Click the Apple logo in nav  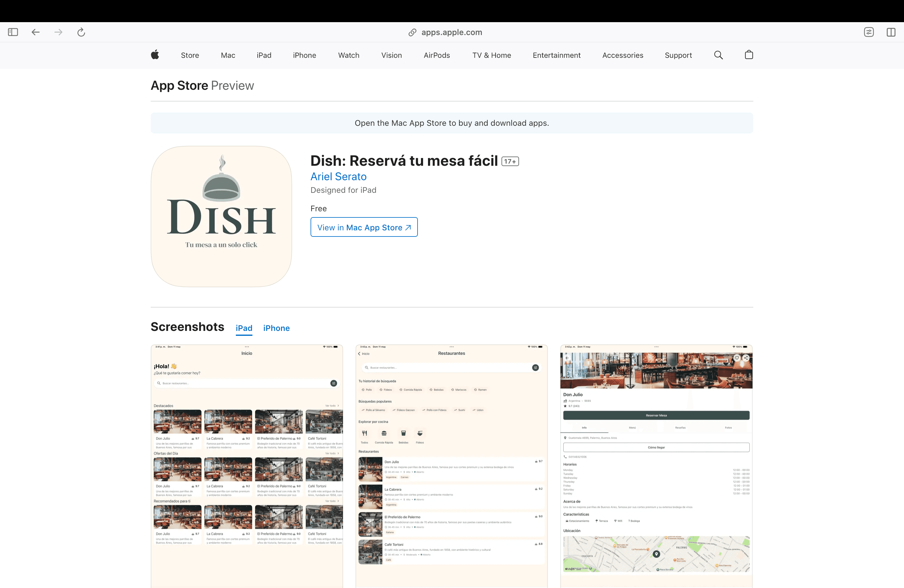pyautogui.click(x=155, y=55)
